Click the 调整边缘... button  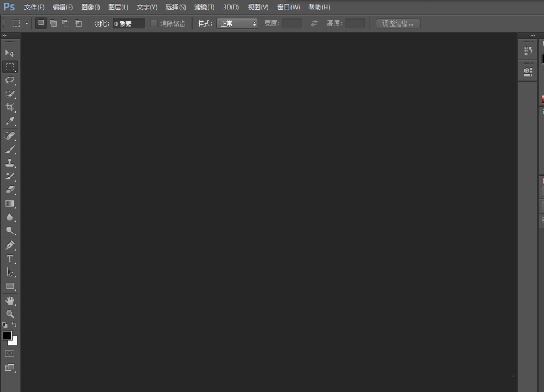[398, 23]
